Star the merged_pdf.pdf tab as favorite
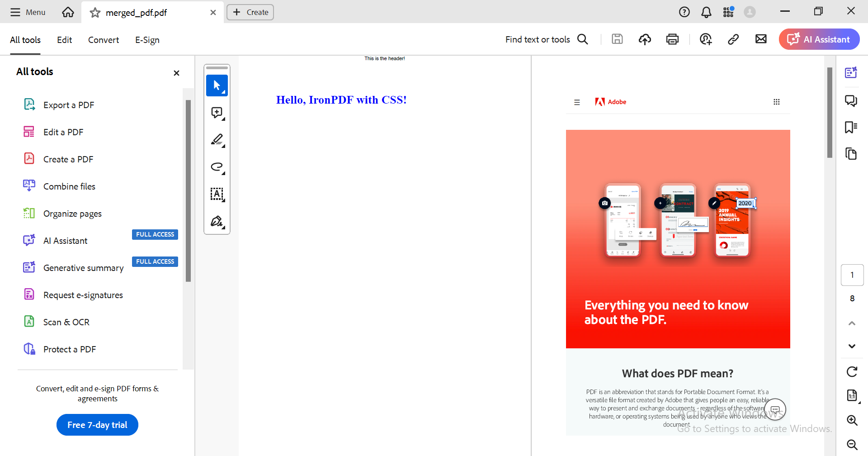868x456 pixels. click(x=95, y=13)
